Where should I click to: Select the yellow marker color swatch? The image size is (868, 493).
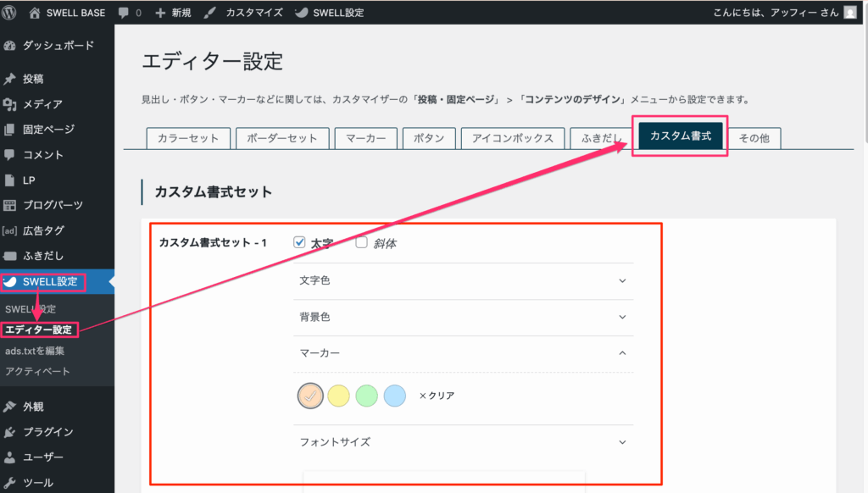[338, 396]
